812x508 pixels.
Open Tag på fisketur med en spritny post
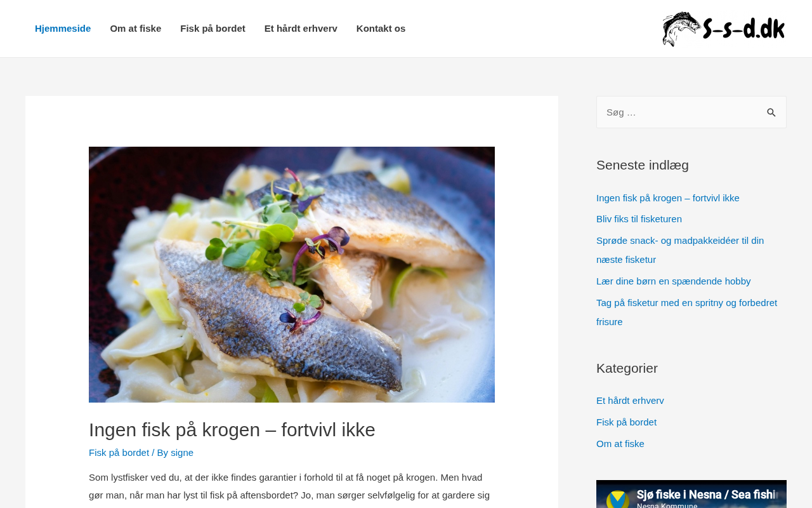click(x=686, y=312)
